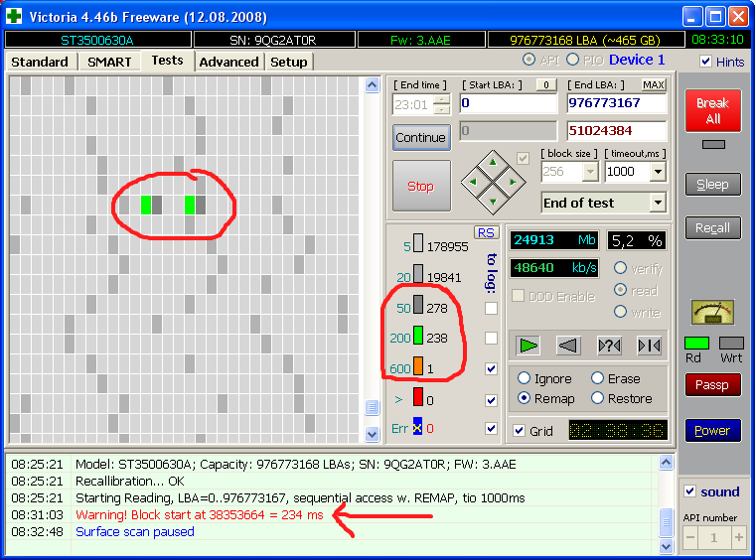Increase API number with plus button
Viewport: 755px width, 560px height.
[x=739, y=537]
